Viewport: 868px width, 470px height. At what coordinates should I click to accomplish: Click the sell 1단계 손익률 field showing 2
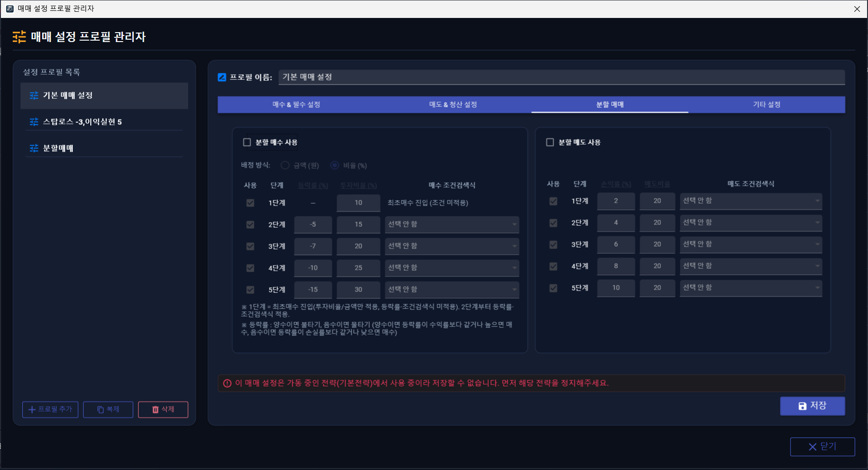(616, 201)
